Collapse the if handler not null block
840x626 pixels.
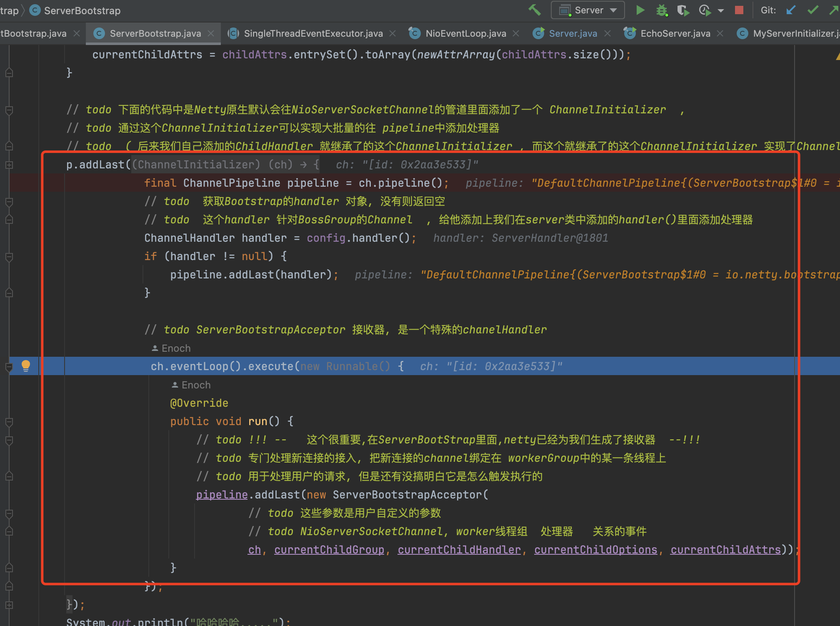tap(9, 256)
